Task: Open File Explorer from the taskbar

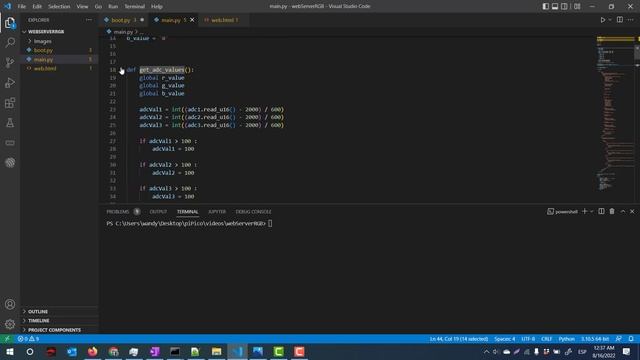Action: pos(216,351)
